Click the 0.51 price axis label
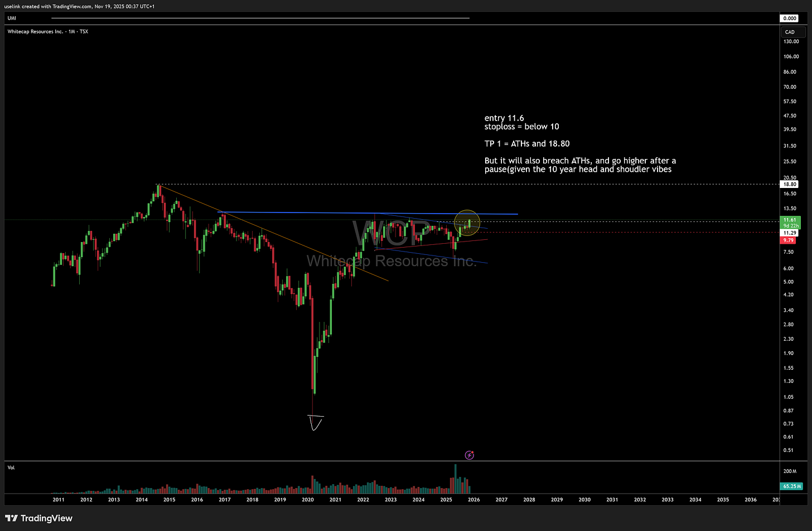Screen dimensions: 812x531 click(788, 450)
